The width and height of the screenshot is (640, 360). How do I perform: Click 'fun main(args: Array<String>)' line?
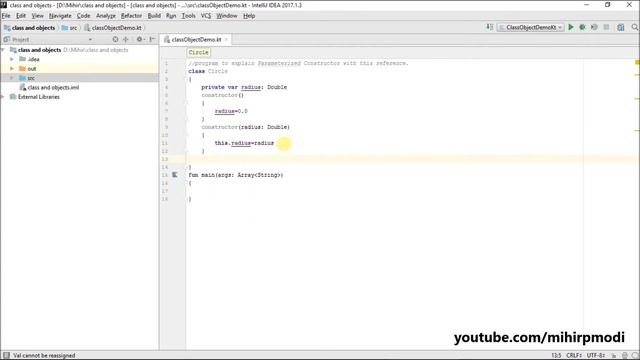click(236, 175)
